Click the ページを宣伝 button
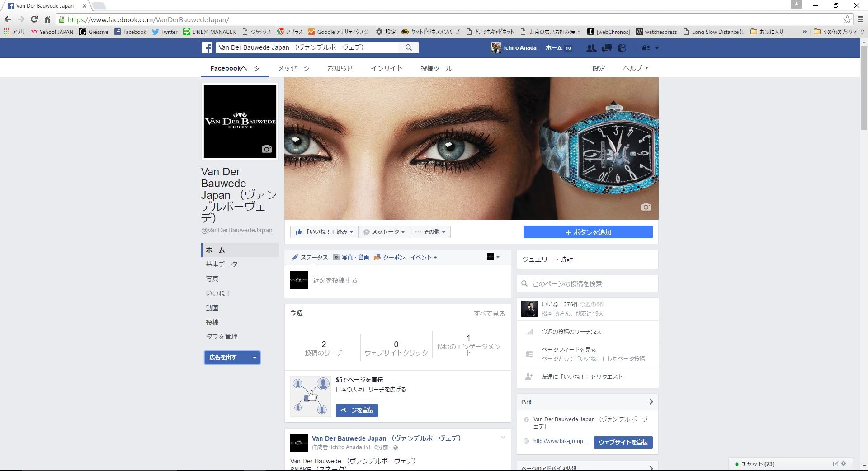 (357, 410)
